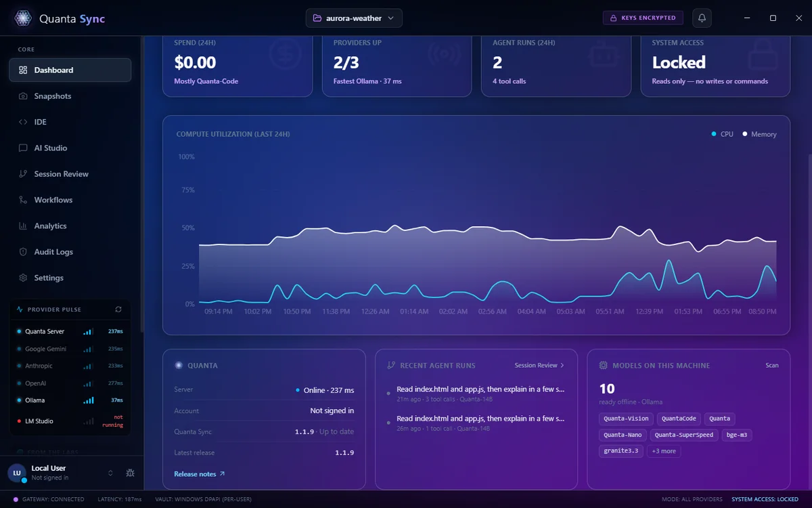The width and height of the screenshot is (812, 508).
Task: Click the Workflows wrench icon
Action: click(23, 200)
